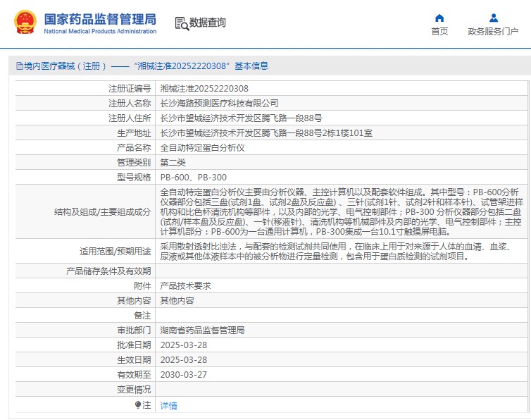Click the 境内医疗器械（注册）基本信息 heading
Image resolution: width=531 pixels, height=420 pixels.
point(146,66)
